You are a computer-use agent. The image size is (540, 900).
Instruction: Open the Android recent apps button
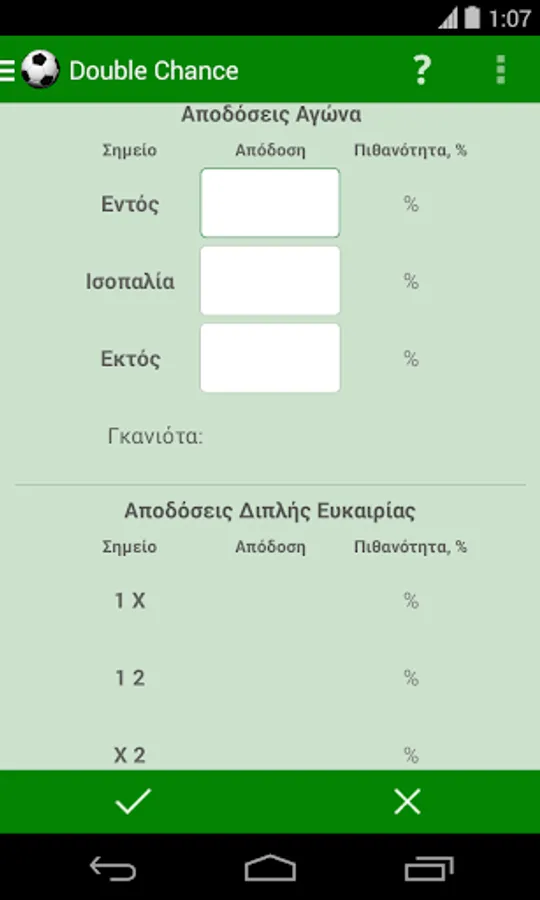(429, 868)
